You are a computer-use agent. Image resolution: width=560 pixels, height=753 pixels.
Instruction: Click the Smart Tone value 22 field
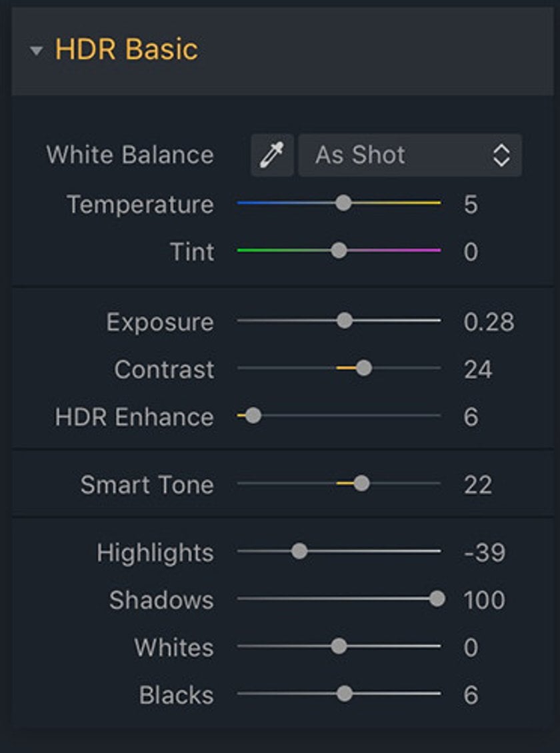(477, 485)
